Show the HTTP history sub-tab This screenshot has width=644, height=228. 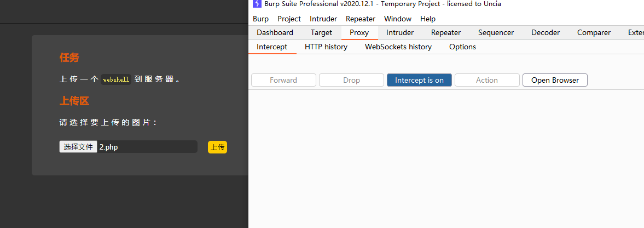[x=326, y=47]
